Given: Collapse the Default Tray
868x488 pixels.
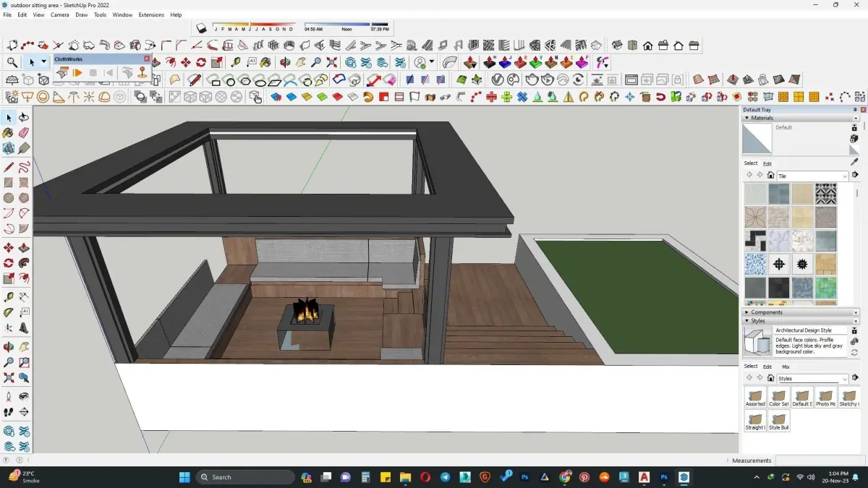Looking at the screenshot, I should click(855, 110).
